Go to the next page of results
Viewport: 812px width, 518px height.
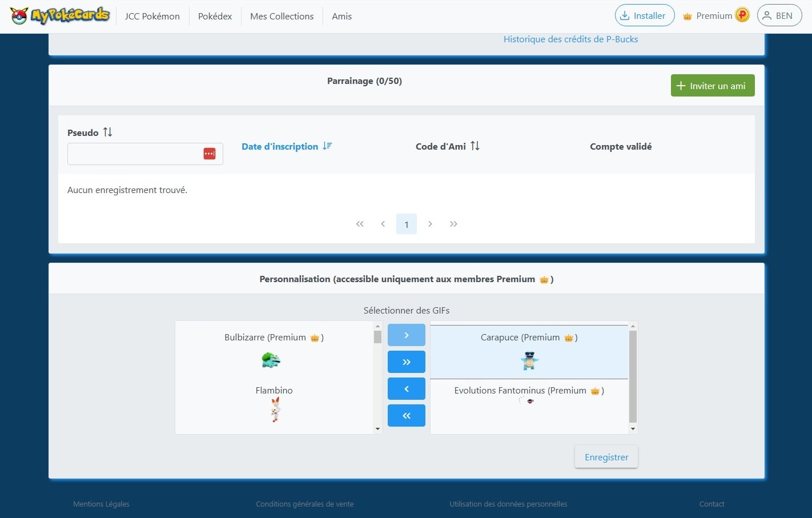430,224
